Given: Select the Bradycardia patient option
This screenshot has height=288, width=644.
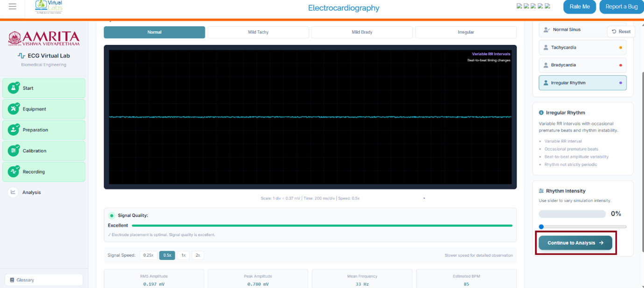Looking at the screenshot, I should tap(582, 65).
